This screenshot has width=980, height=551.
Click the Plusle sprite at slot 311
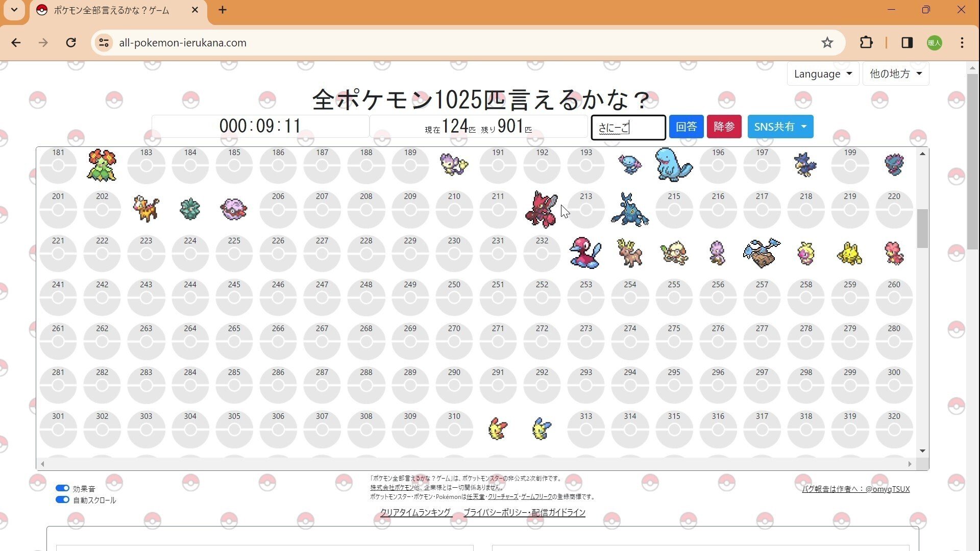[x=497, y=429]
